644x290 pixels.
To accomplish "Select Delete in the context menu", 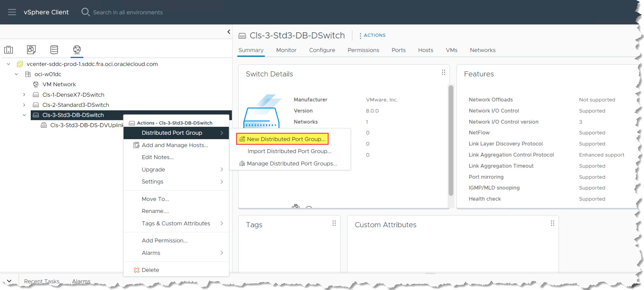I will [x=150, y=270].
